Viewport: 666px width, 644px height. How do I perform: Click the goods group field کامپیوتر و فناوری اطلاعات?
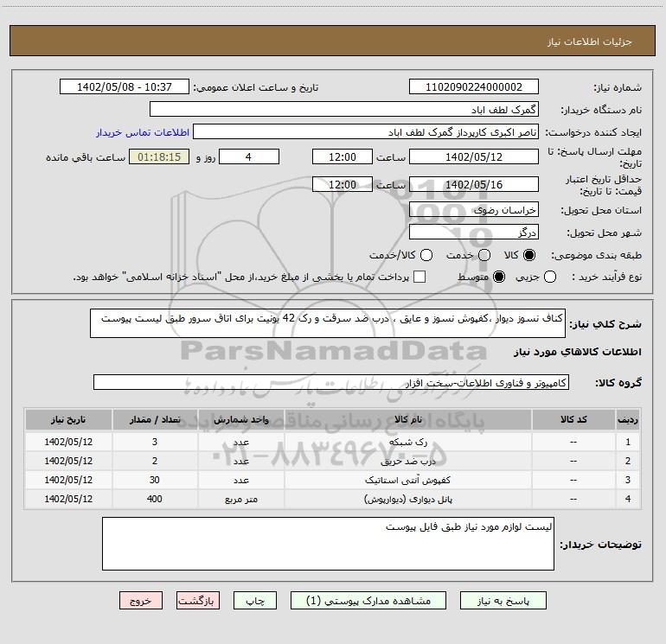pyautogui.click(x=331, y=382)
